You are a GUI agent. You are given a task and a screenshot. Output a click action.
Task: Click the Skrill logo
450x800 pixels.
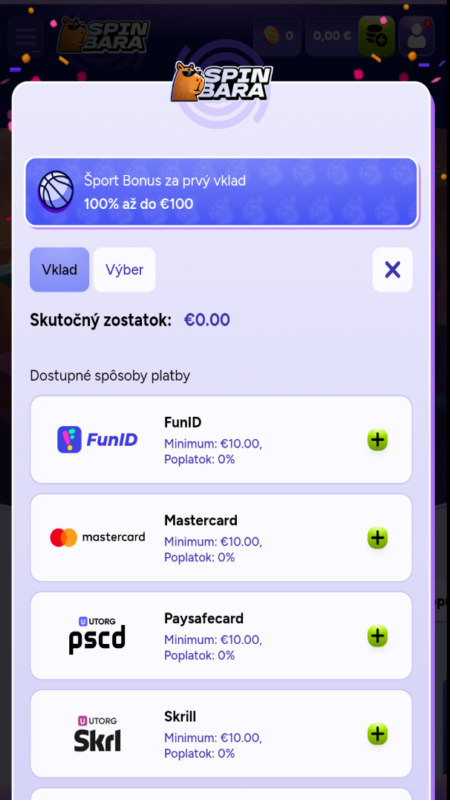(97, 734)
